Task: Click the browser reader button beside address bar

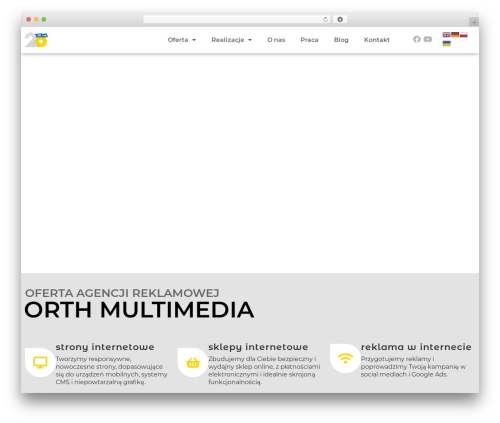Action: pyautogui.click(x=340, y=19)
